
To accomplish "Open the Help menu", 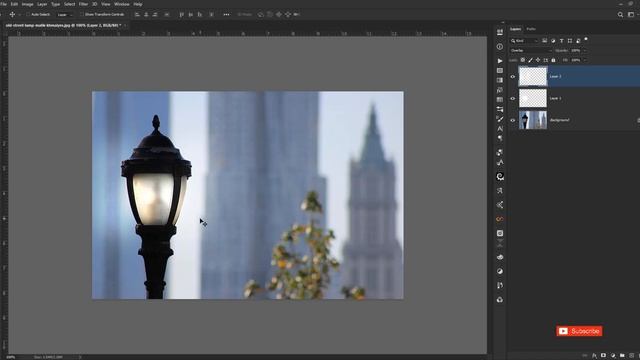I will 138,4.
